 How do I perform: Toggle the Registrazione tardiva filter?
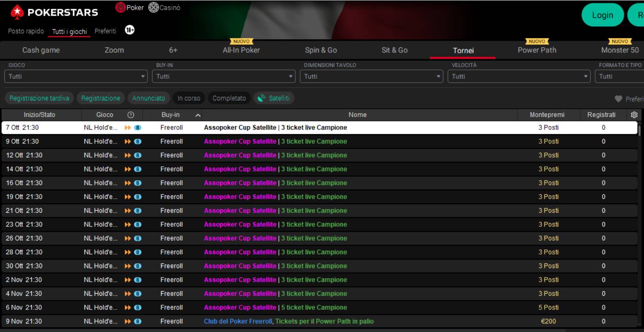click(39, 98)
